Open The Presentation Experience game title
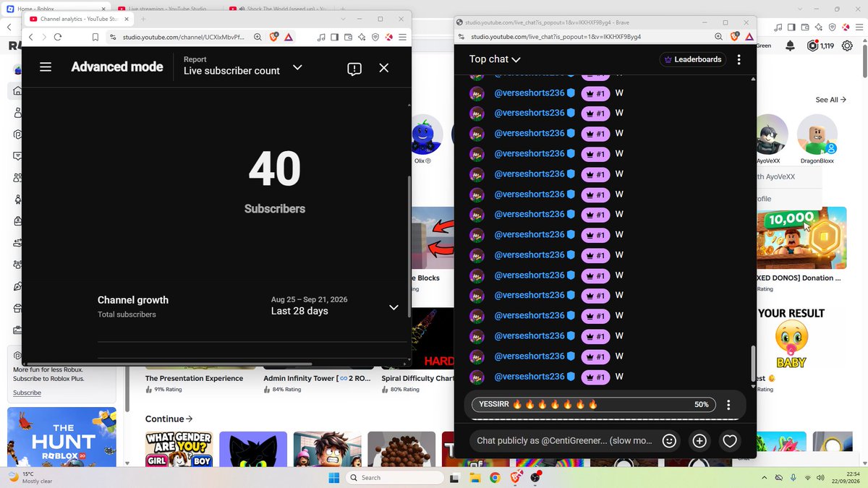This screenshot has height=488, width=868. click(194, 378)
